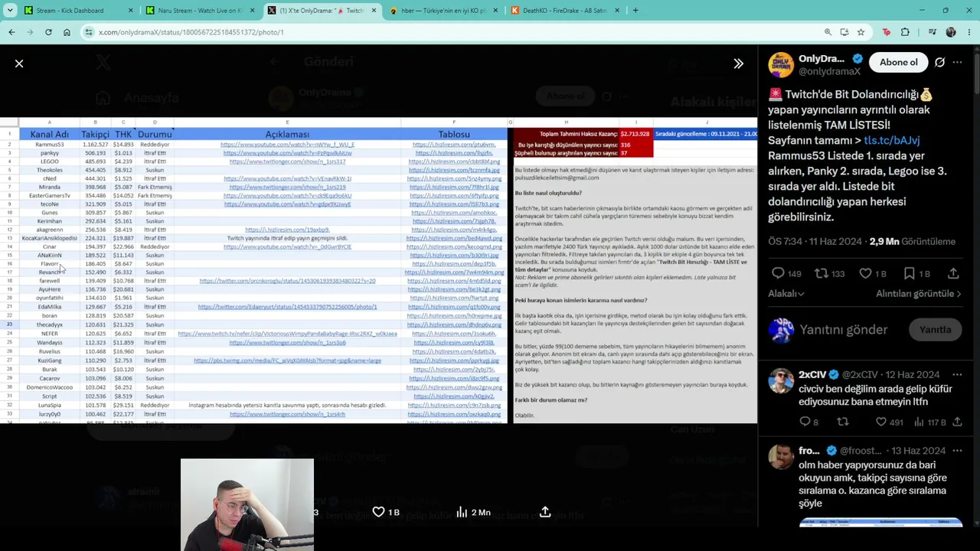The width and height of the screenshot is (980, 551).
Task: Open Alıntıları görüntüle quotes link
Action: point(918,294)
